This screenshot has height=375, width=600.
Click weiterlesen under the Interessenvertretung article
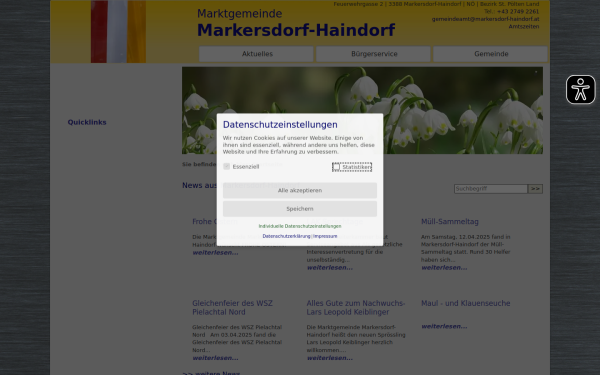pos(330,267)
